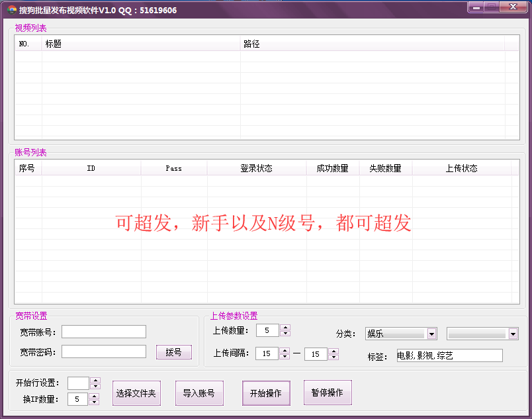Image resolution: width=532 pixels, height=419 pixels.
Task: Click the 选择文件夹 button
Action: tap(136, 393)
